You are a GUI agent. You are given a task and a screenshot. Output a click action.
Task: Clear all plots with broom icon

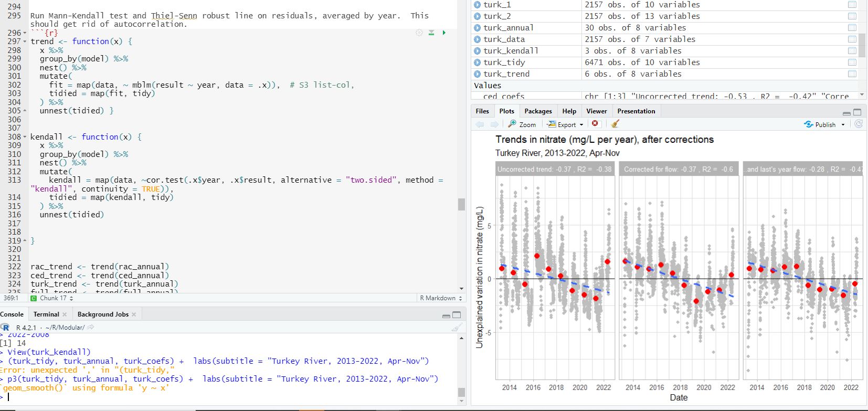[x=616, y=124]
